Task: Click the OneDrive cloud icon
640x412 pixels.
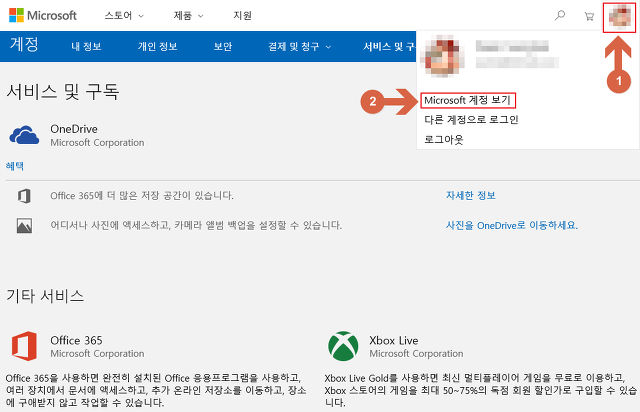Action: (x=24, y=135)
